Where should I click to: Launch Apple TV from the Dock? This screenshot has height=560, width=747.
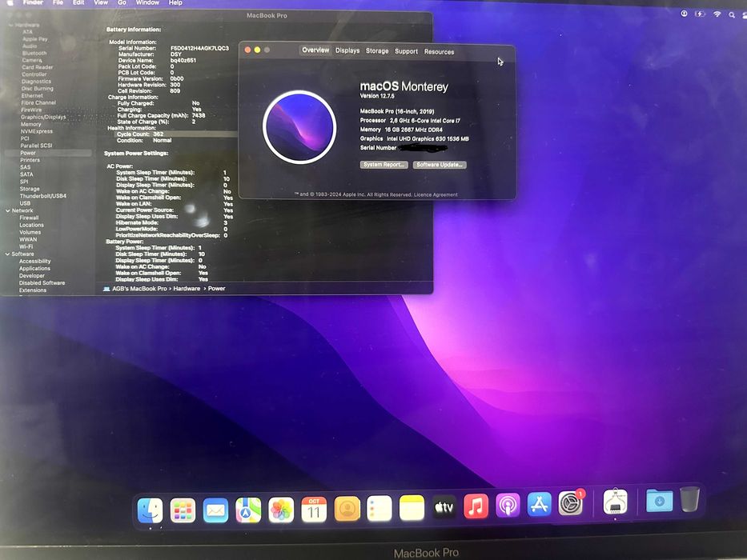[x=444, y=507]
